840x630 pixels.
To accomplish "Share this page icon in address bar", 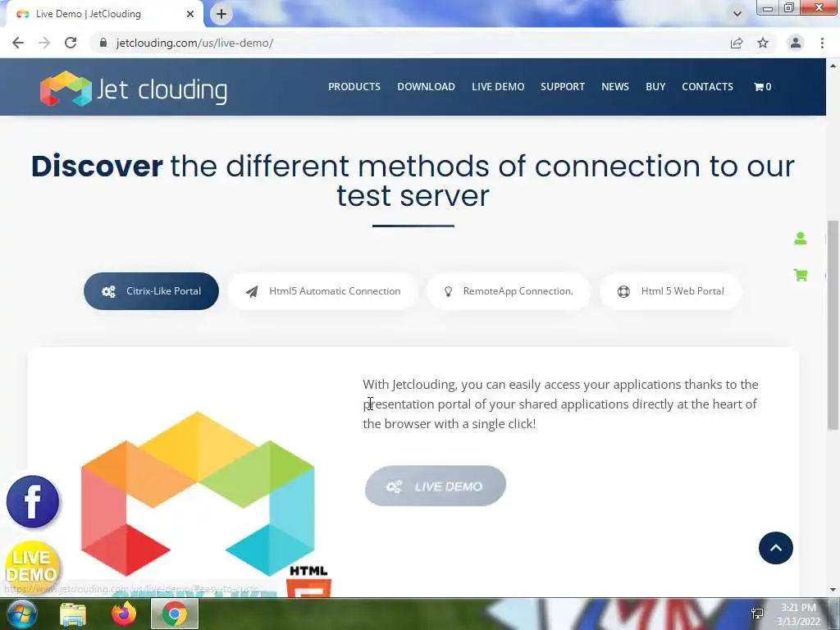I will [x=737, y=43].
